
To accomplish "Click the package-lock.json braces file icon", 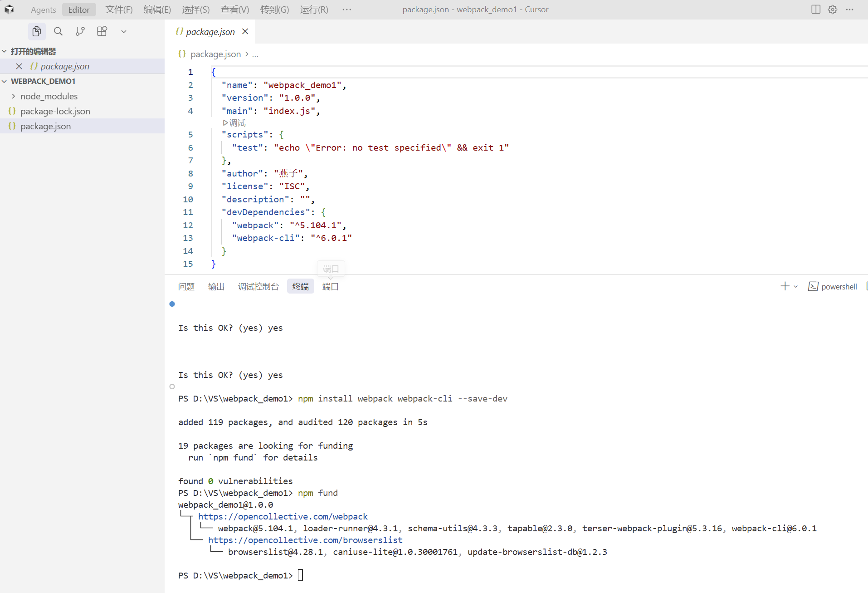I will [x=12, y=111].
